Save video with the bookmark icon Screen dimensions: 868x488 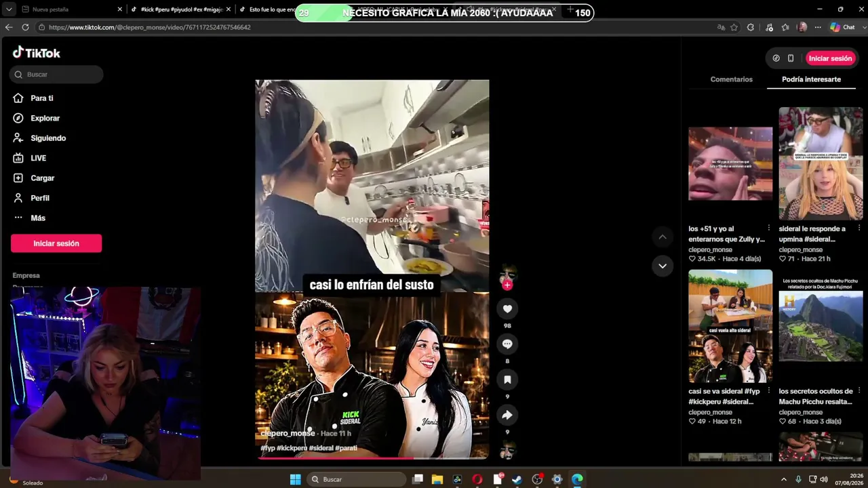click(507, 380)
